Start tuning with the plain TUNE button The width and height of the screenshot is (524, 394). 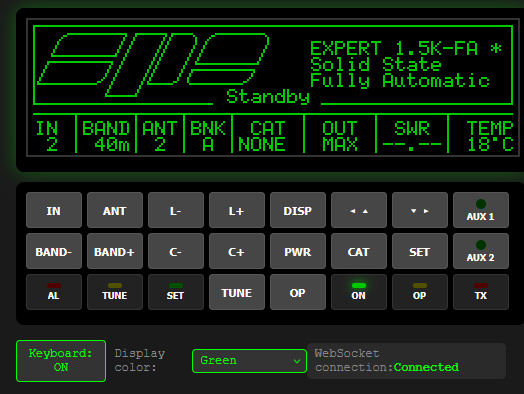click(237, 292)
